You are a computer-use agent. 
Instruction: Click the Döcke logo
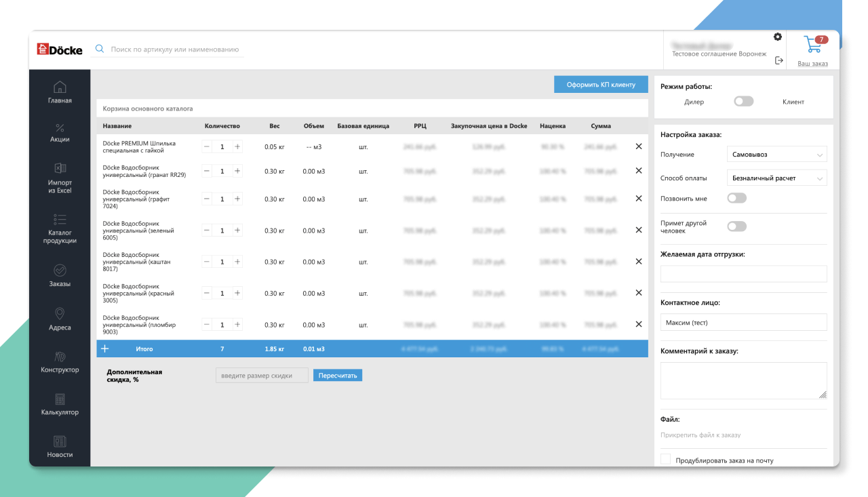point(60,49)
